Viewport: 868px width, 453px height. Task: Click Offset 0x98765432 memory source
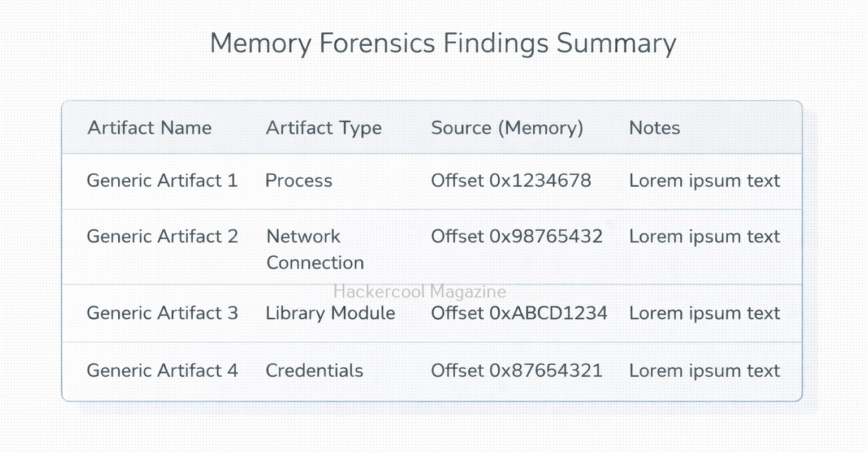[x=516, y=236]
